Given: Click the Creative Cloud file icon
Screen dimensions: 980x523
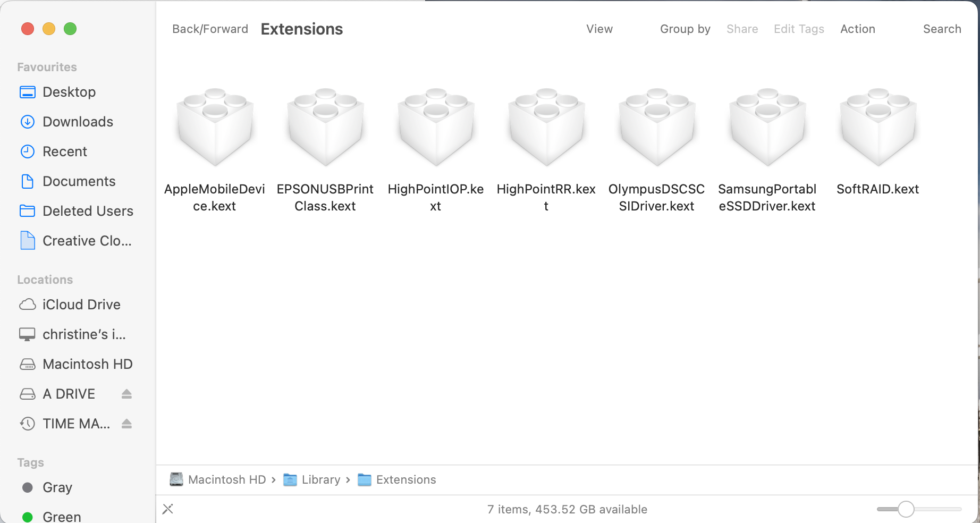Looking at the screenshot, I should pos(28,241).
